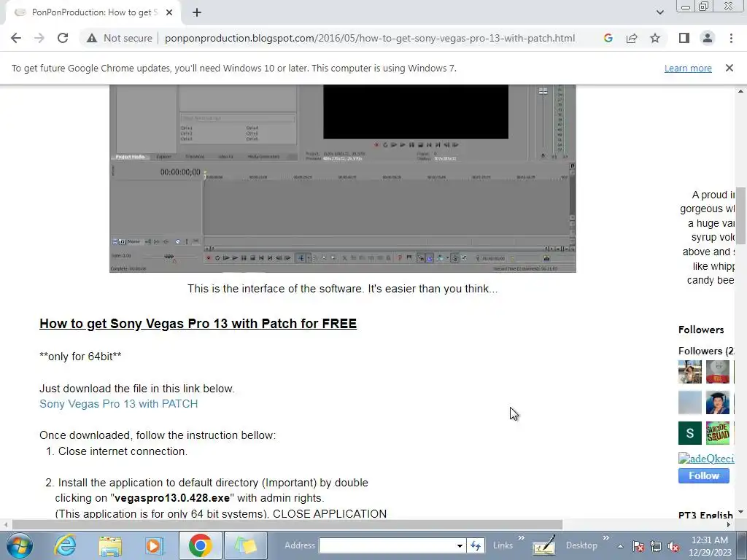Switch to Chrome taskbar button
Viewport: 747px width, 560px height.
pos(200,545)
